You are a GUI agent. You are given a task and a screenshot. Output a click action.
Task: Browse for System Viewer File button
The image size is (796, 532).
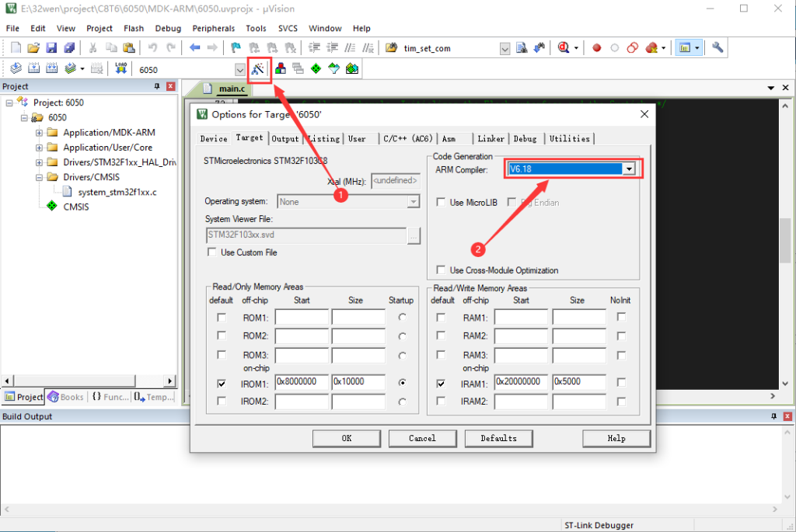pyautogui.click(x=414, y=236)
